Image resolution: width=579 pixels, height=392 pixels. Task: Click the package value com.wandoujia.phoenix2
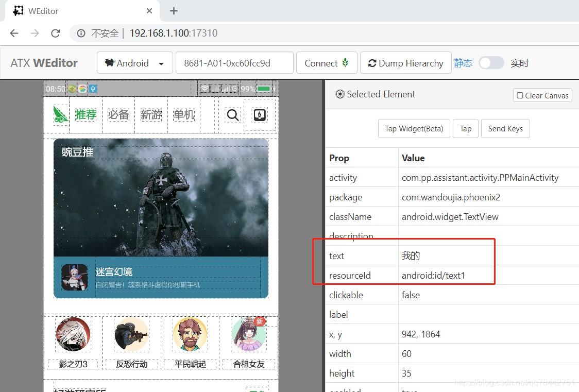(451, 197)
